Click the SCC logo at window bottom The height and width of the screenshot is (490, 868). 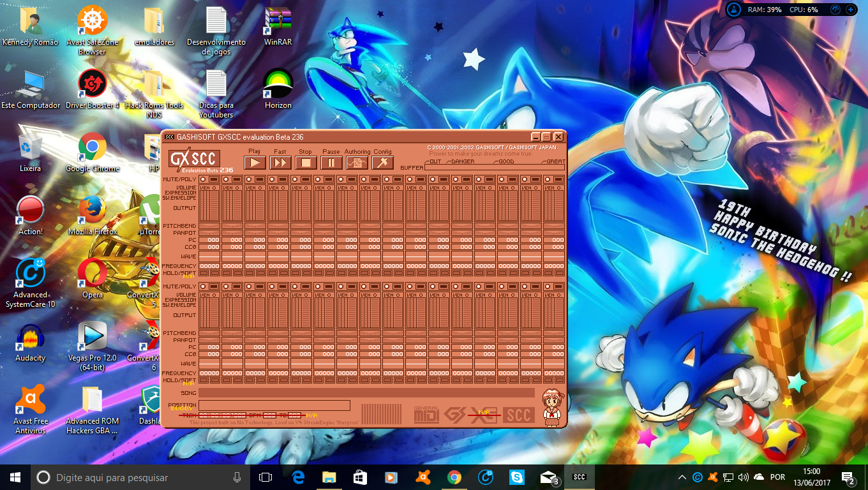(518, 415)
